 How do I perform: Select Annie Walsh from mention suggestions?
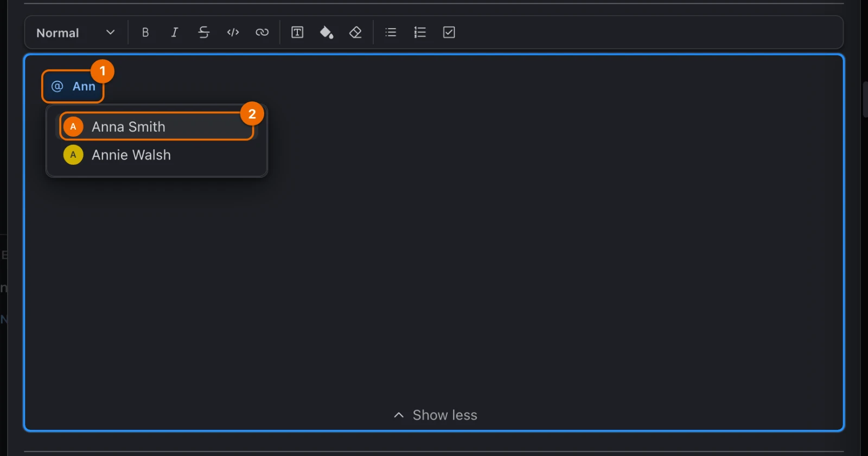[x=157, y=155]
